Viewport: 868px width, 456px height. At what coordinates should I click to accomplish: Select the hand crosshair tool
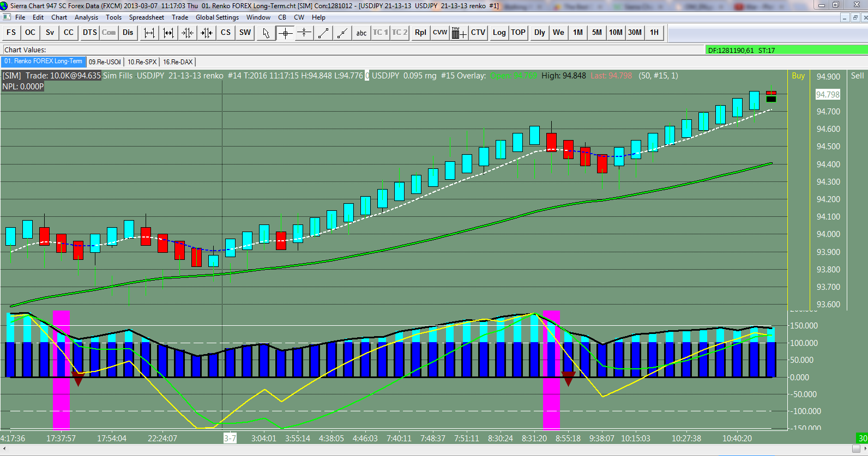pyautogui.click(x=304, y=33)
